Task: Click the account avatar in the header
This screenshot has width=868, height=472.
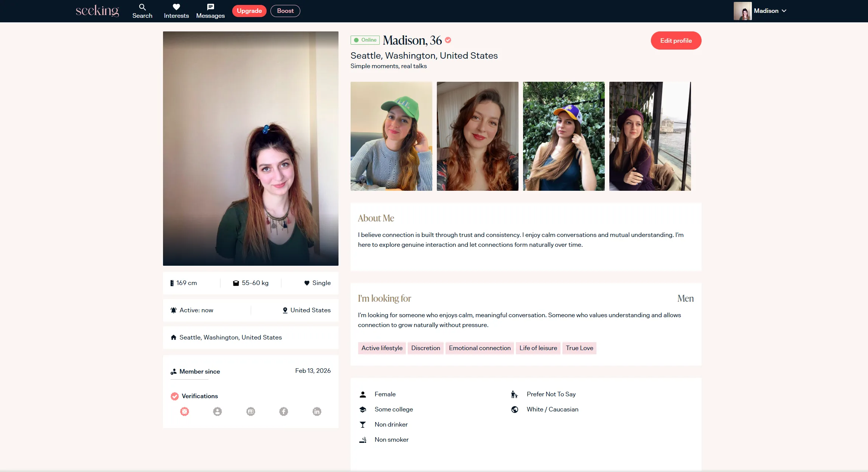Action: (742, 11)
